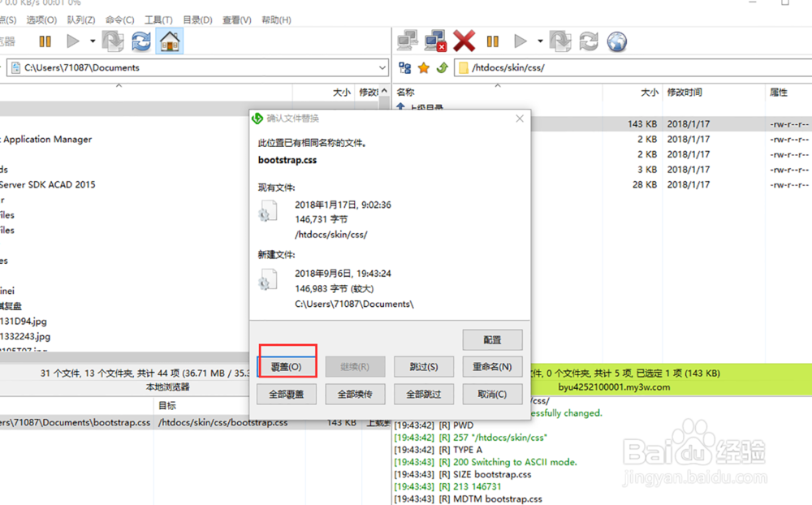Select local file ending 131D94.jpg
Viewport: 812px width, 505px height.
(24, 322)
